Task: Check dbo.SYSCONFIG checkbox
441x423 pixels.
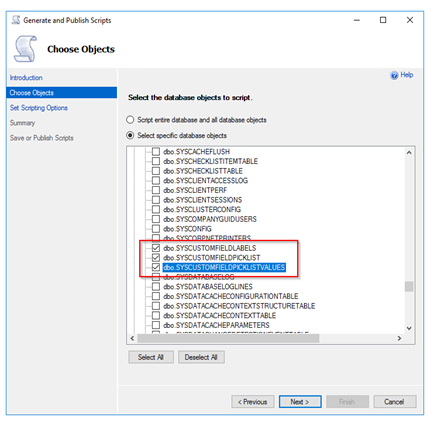Action: 156,229
